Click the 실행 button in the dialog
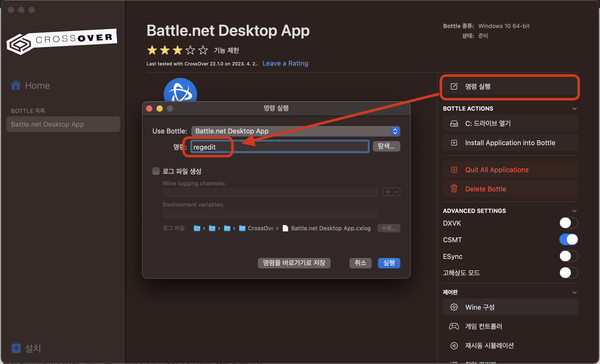Viewport: 600px width, 364px height. pyautogui.click(x=389, y=263)
